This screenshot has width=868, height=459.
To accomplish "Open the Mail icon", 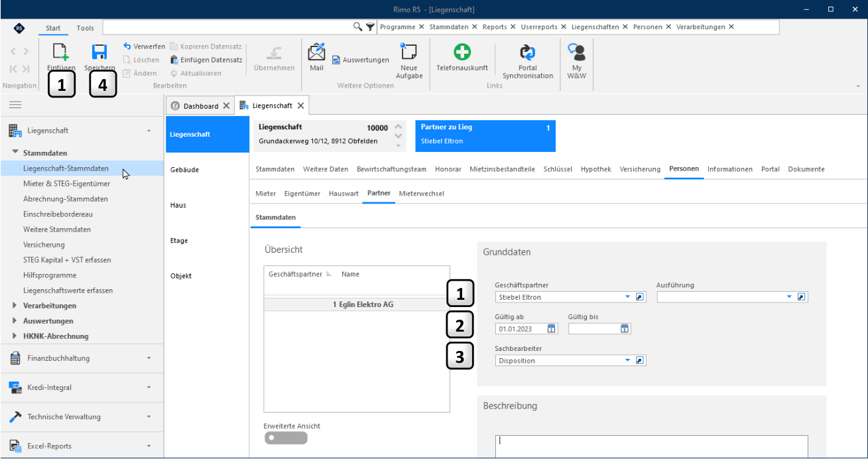I will pyautogui.click(x=316, y=52).
